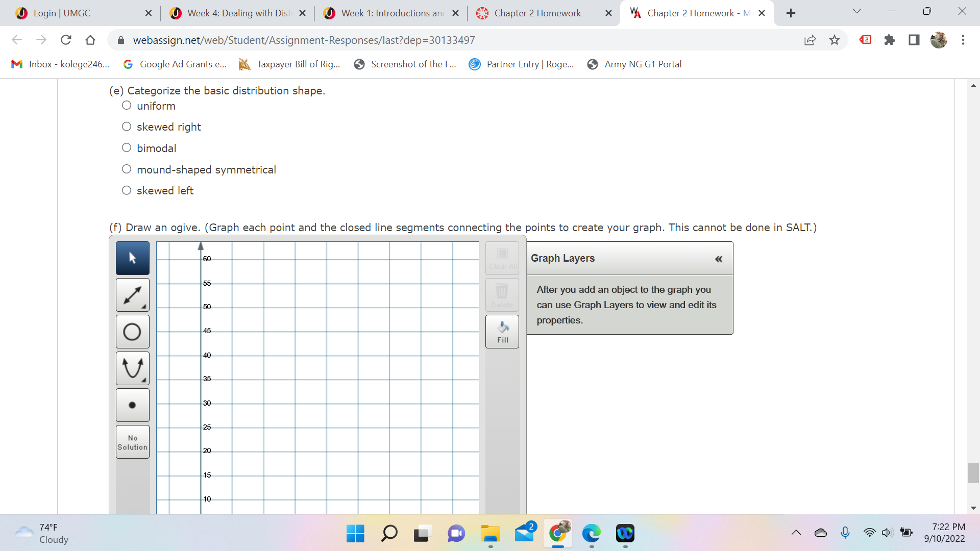Choose the skewed right option
The image size is (980, 551).
[x=127, y=127]
